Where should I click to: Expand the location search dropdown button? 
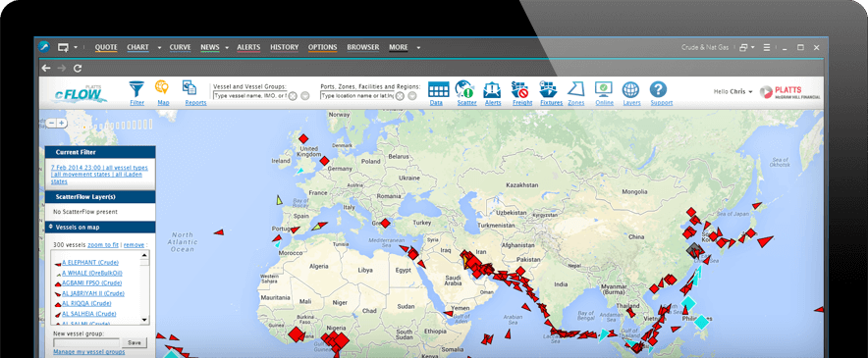(412, 96)
